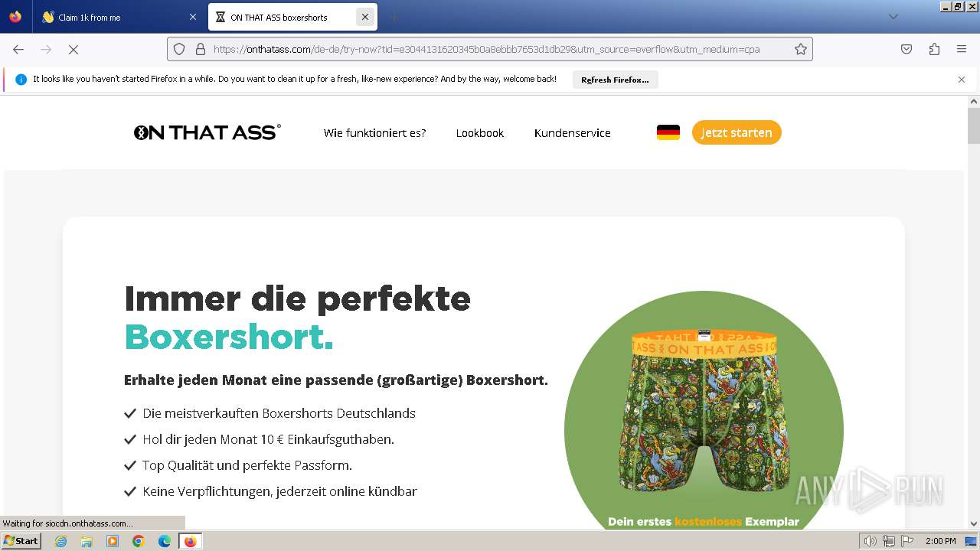Expand the list all tabs chevron
This screenshot has height=551, width=980.
pyautogui.click(x=893, y=17)
